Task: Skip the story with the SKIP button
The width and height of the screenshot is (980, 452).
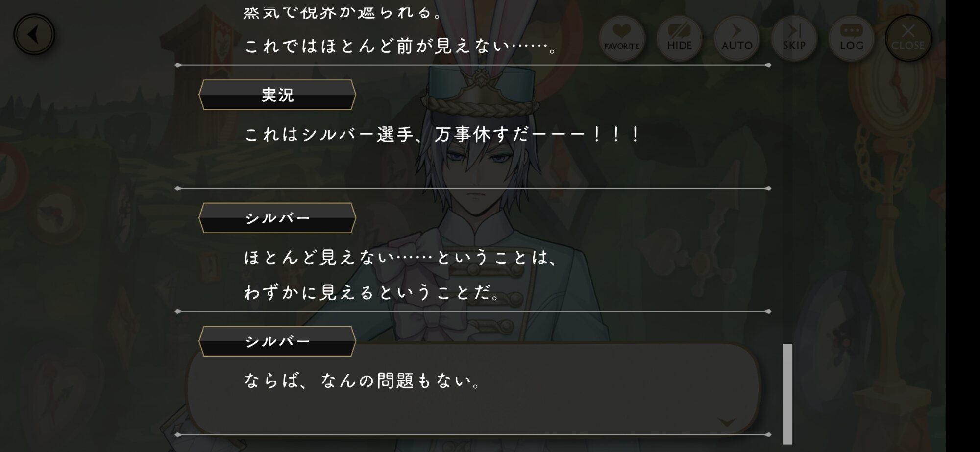Action: pyautogui.click(x=794, y=38)
